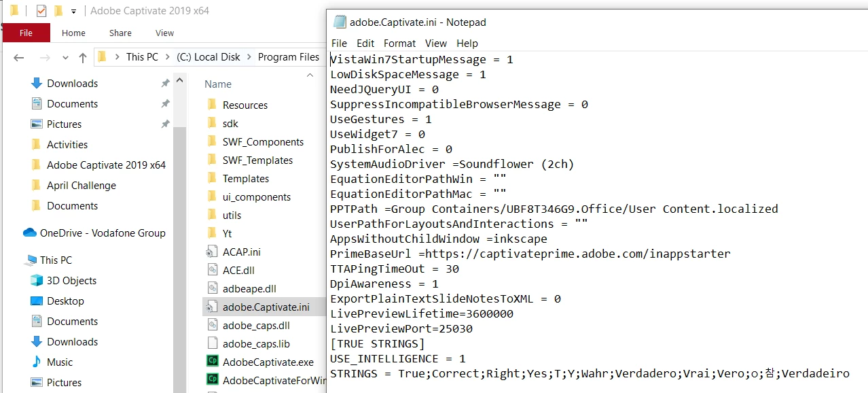
Task: Select the Templates folder icon
Action: point(211,178)
